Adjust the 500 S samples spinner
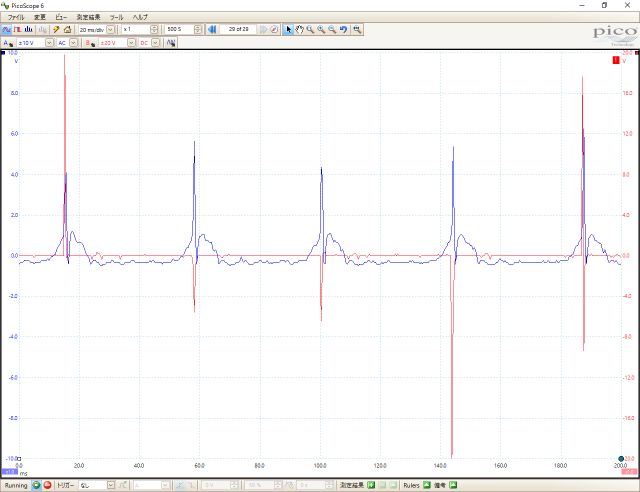This screenshot has height=492, width=640. pos(198,29)
